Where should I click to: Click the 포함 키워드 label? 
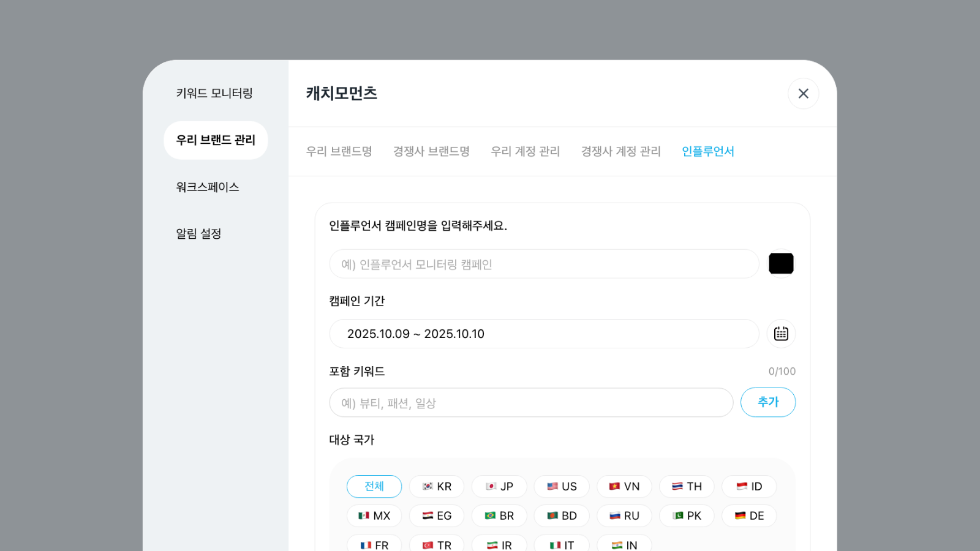(357, 371)
